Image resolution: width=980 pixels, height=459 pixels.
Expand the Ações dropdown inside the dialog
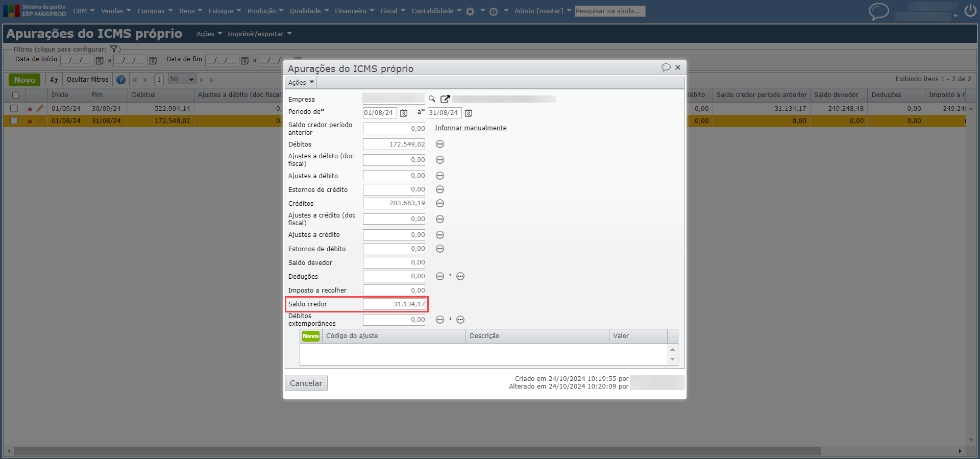click(301, 82)
